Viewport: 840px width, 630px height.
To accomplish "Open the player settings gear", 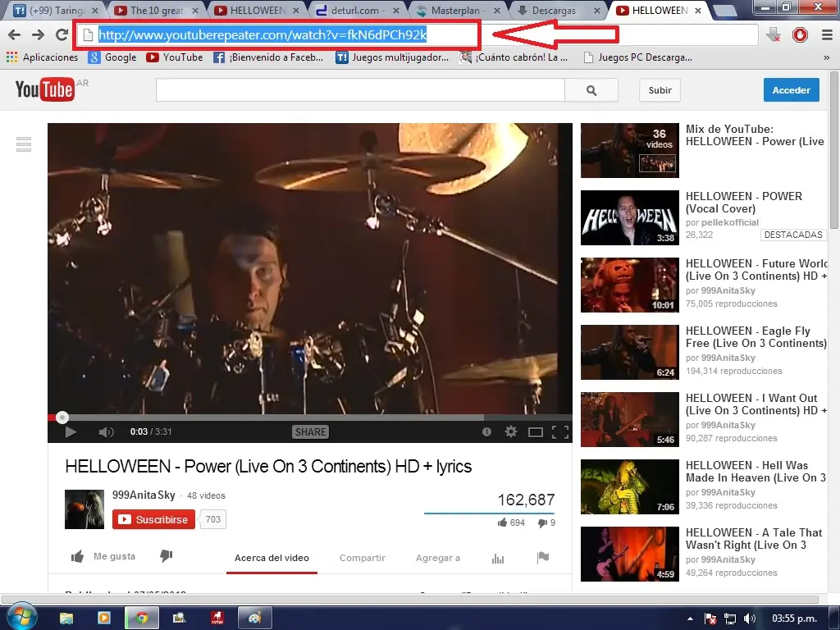I will 511,431.
